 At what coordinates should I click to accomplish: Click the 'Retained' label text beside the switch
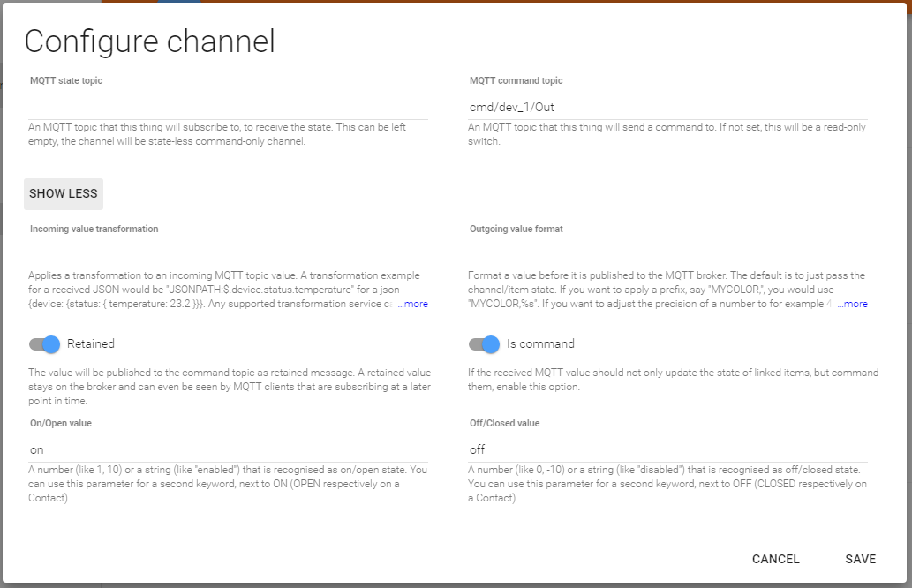point(91,344)
